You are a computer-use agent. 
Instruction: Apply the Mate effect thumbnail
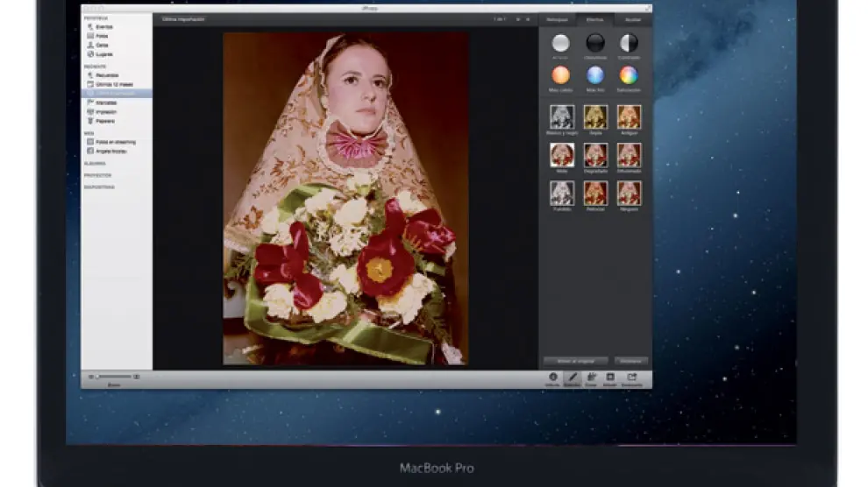pyautogui.click(x=561, y=155)
